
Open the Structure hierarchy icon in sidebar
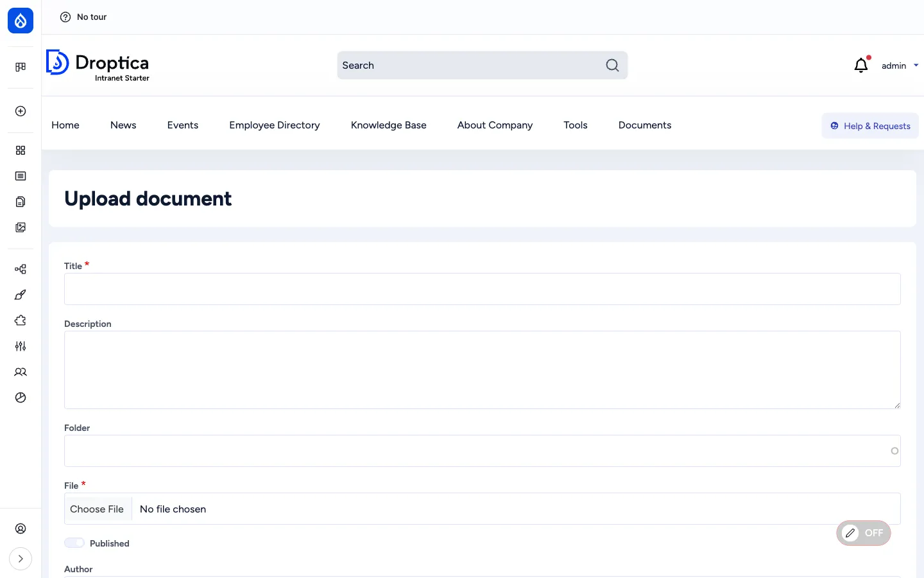[x=21, y=269]
